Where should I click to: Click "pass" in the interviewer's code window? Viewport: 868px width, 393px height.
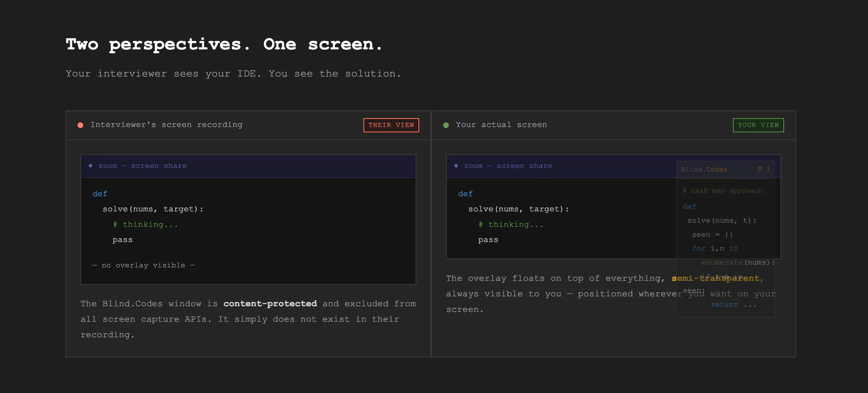123,240
